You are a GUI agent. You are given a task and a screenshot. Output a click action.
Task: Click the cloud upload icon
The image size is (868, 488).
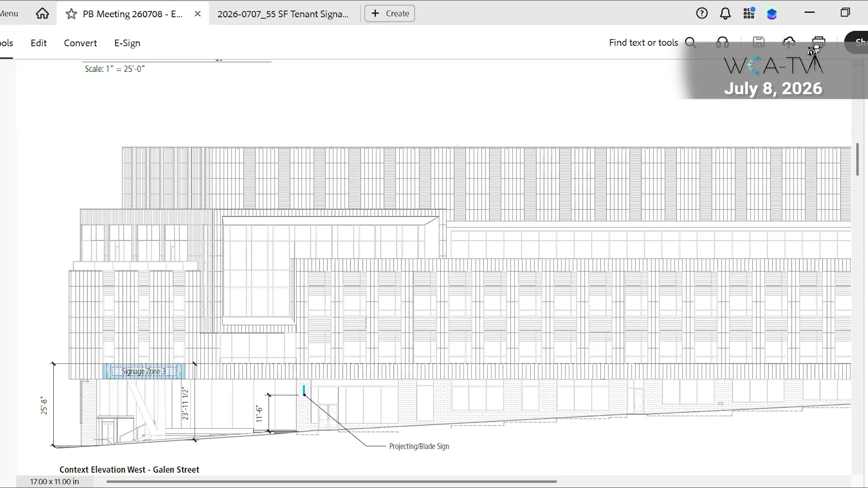point(789,42)
